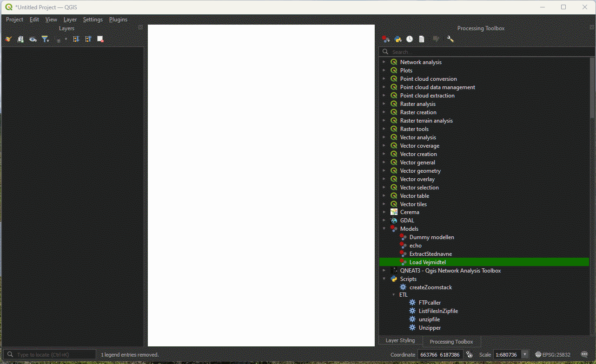Open the Edit menu
Viewport: 596px width, 364px height.
pos(34,19)
